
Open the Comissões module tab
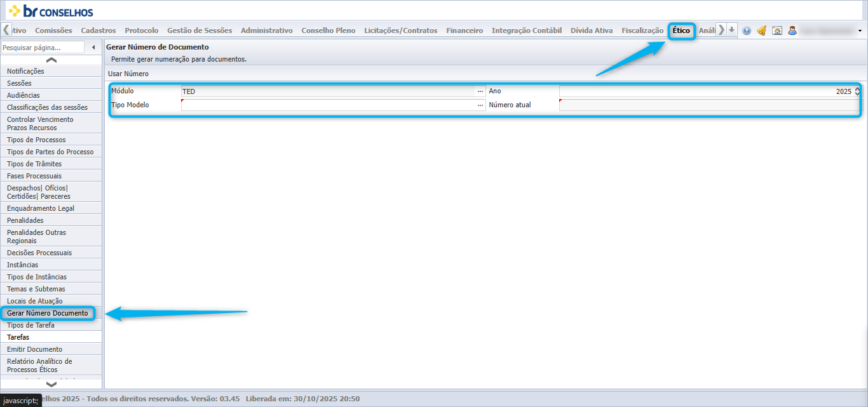(x=54, y=30)
